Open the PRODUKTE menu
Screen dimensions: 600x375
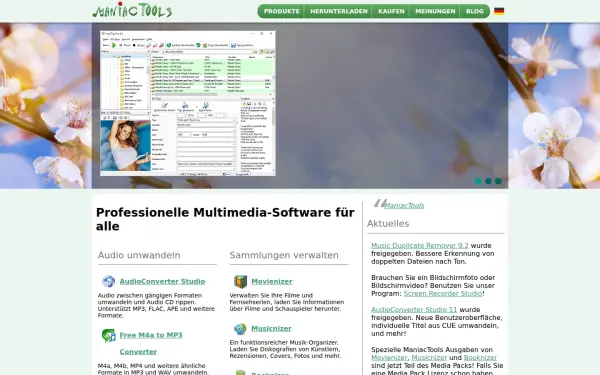point(281,11)
